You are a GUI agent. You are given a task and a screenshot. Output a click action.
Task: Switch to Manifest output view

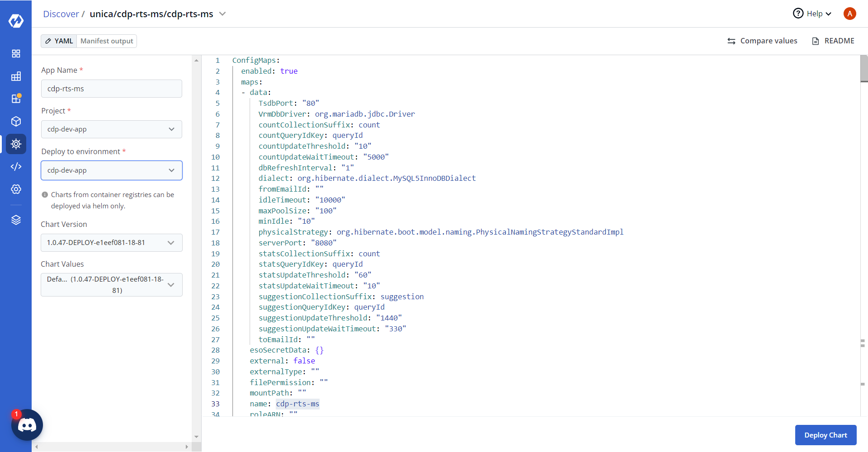click(x=107, y=41)
